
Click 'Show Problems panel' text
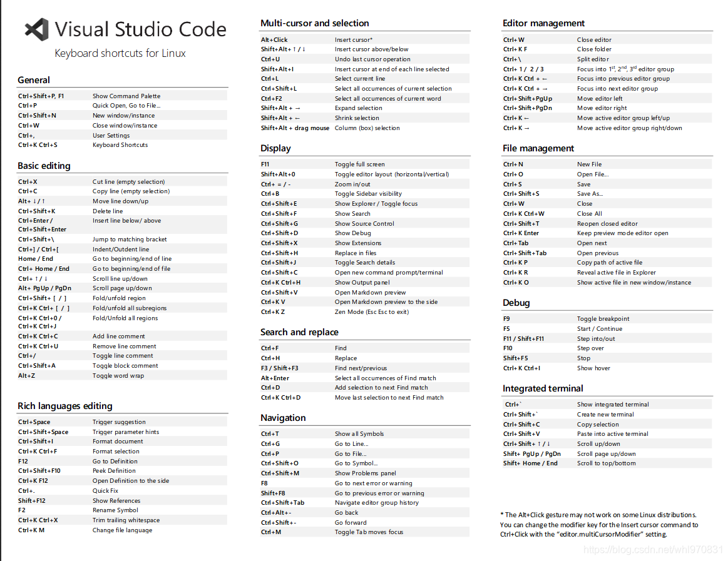pos(366,473)
